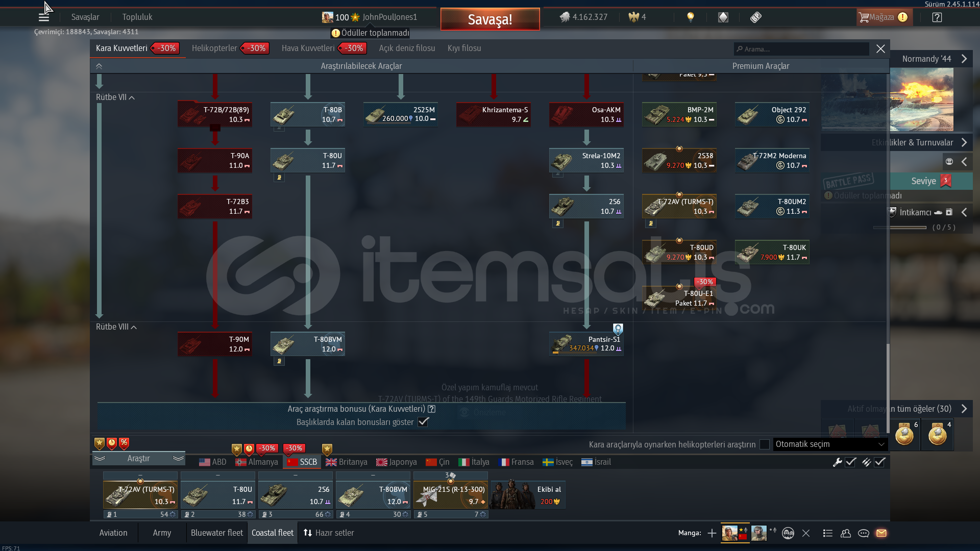Select the locked T-90M vehicle
The height and width of the screenshot is (551, 980).
pyautogui.click(x=215, y=344)
